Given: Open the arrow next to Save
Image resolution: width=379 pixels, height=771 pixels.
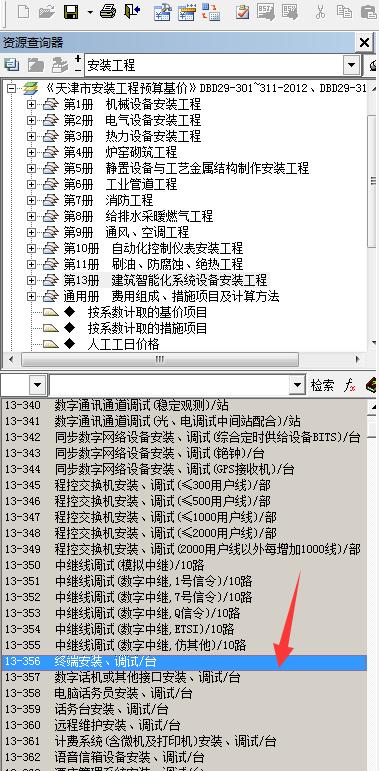Looking at the screenshot, I should coord(90,12).
